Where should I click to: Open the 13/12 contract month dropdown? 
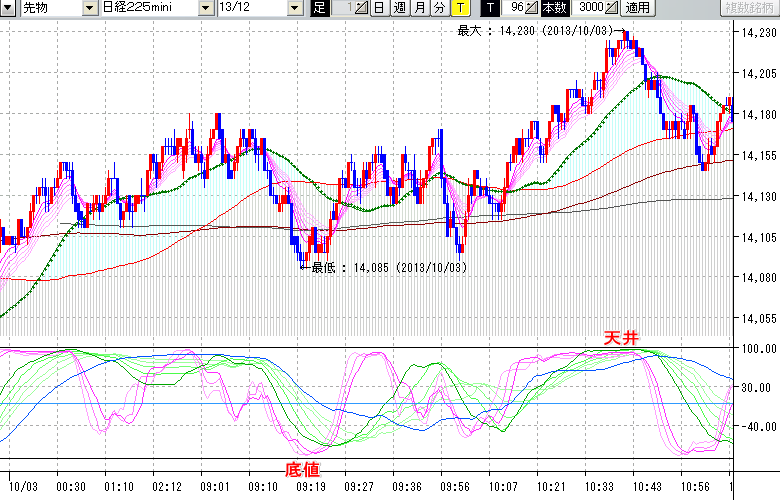click(294, 8)
